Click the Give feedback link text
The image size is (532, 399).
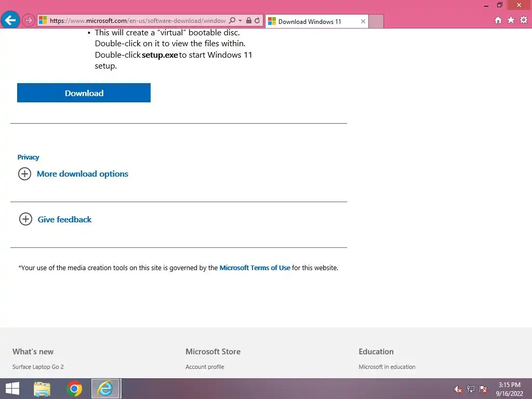[64, 220]
